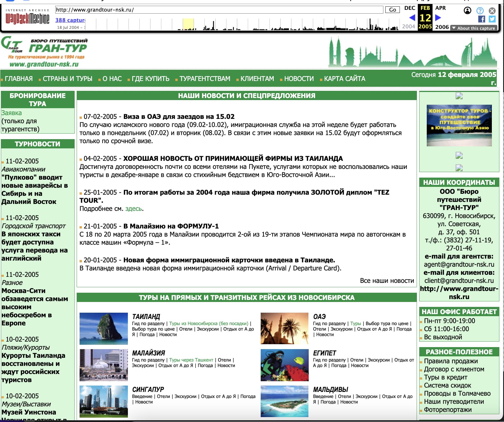This screenshot has width=504, height=422.
Task: Open ЕГИПЕТ section heading
Action: pyautogui.click(x=325, y=353)
